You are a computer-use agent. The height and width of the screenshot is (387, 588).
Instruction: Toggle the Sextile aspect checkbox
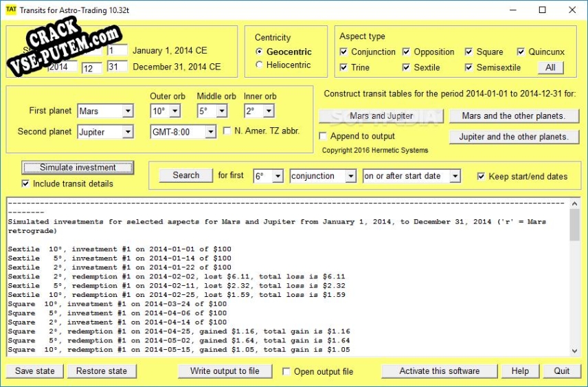point(406,67)
